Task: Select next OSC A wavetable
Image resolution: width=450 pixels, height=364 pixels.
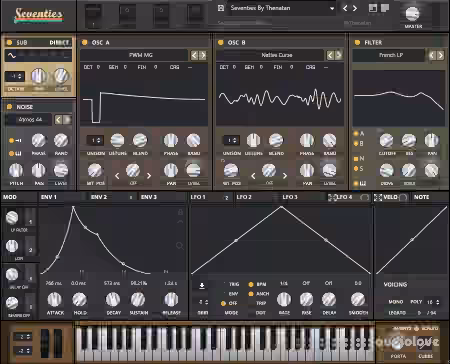Action: pyautogui.click(x=203, y=55)
